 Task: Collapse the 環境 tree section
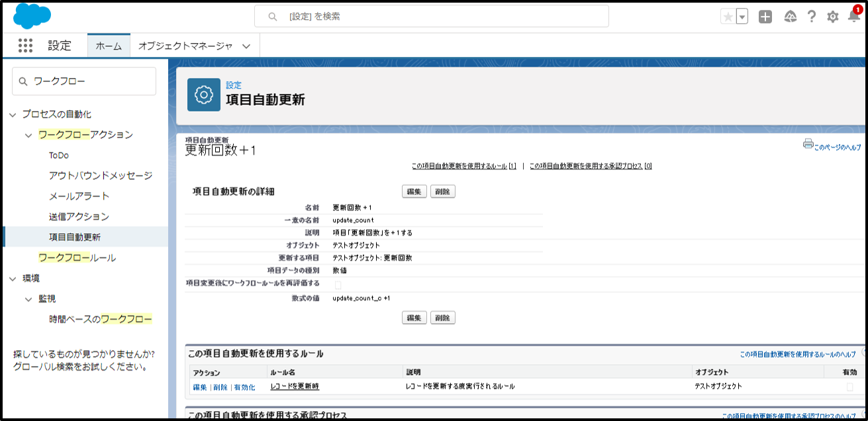(13, 279)
